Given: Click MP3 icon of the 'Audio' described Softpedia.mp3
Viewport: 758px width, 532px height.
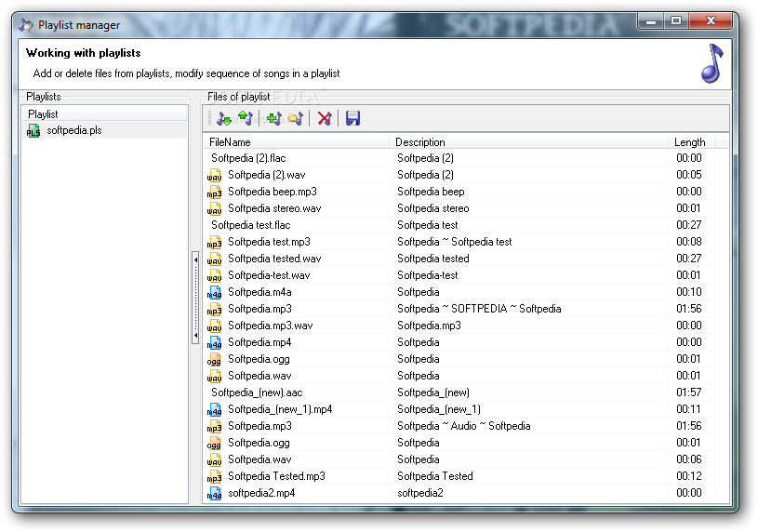Looking at the screenshot, I should click(x=214, y=426).
